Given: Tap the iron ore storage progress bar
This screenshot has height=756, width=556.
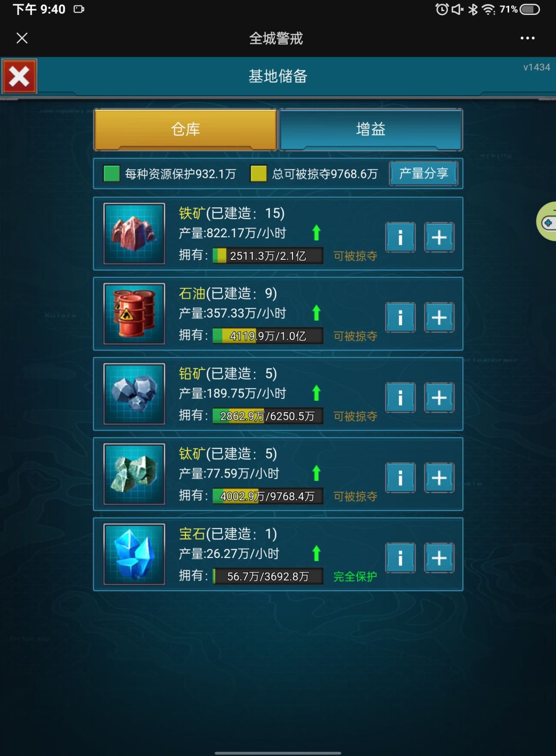Looking at the screenshot, I should click(268, 256).
